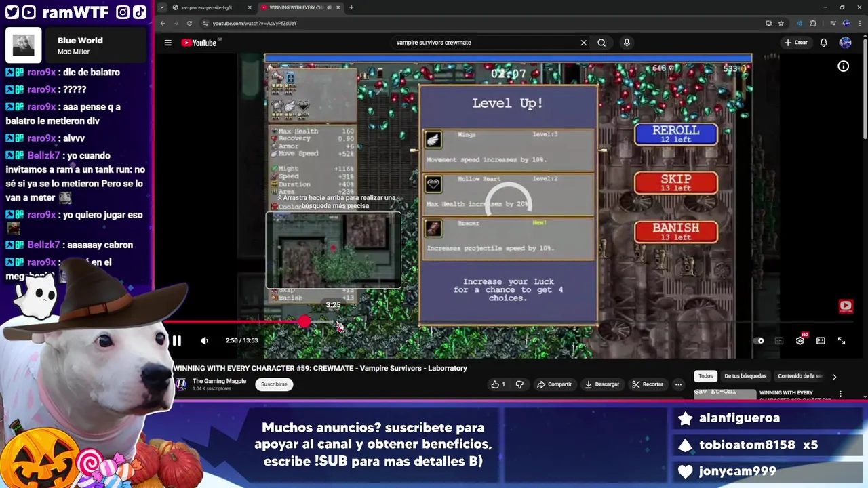This screenshot has height=488, width=868.
Task: Close the first browser tab
Action: click(x=249, y=7)
